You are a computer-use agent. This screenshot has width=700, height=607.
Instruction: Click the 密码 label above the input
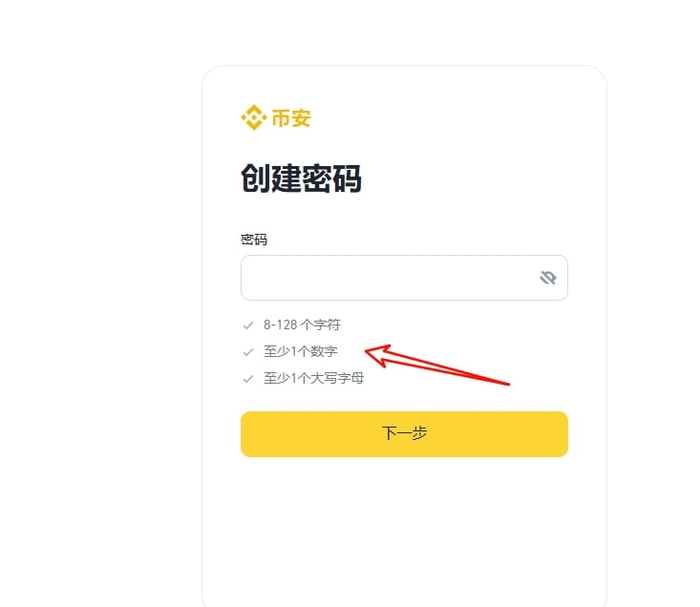[254, 239]
